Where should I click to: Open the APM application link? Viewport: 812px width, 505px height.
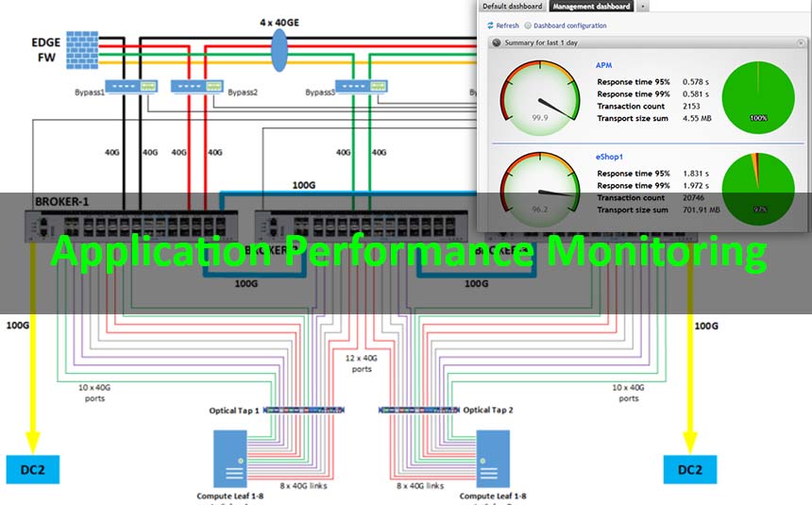point(603,65)
